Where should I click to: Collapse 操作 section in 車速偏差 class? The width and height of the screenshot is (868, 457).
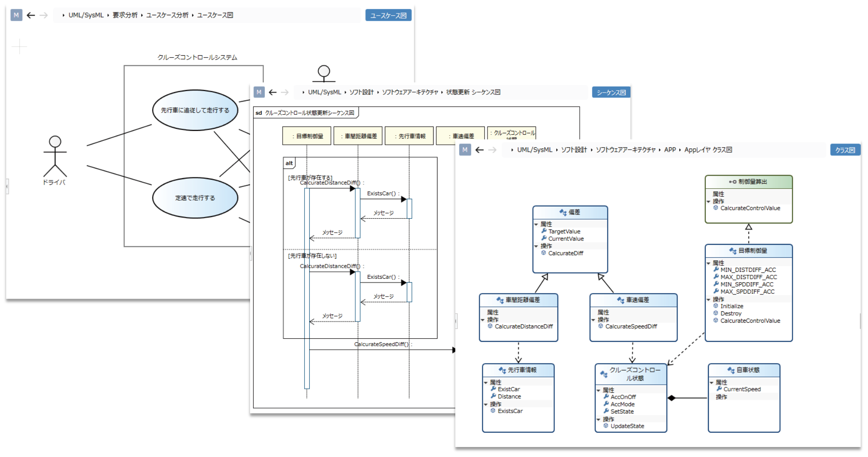[x=593, y=320]
